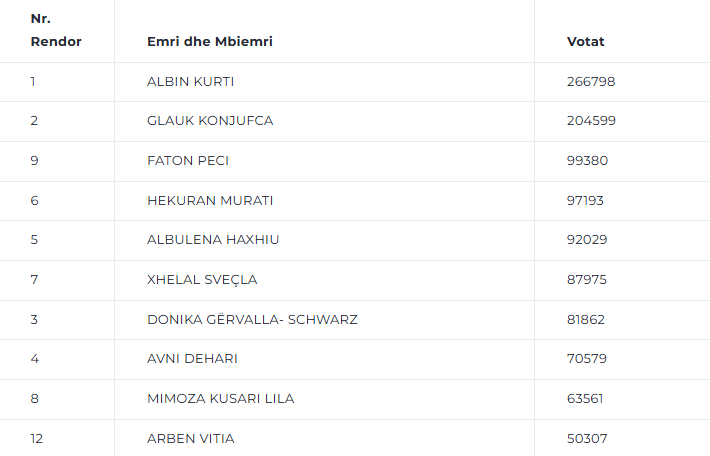Click the 'Votat' column header
The image size is (710, 456).
tap(585, 41)
